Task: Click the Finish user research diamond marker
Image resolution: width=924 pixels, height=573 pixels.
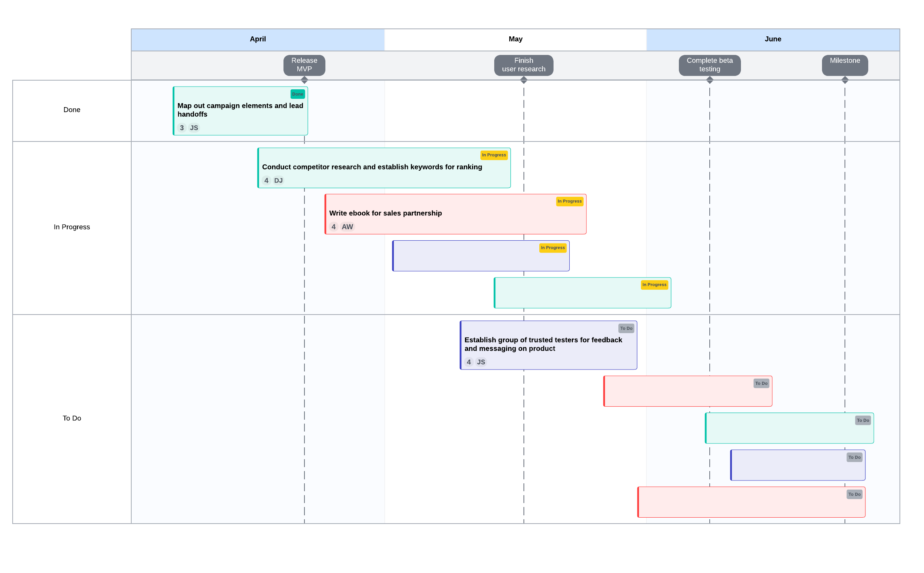Action: tap(523, 80)
